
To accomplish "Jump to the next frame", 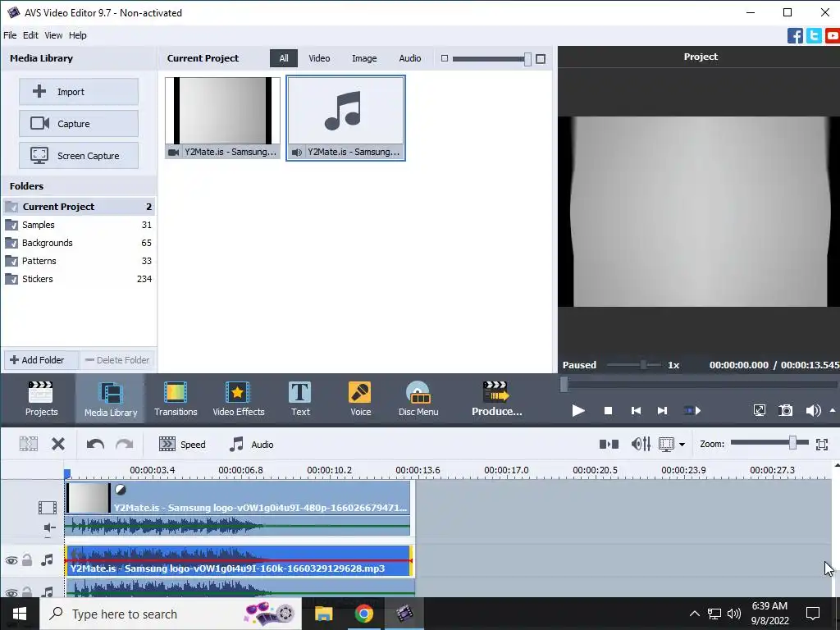I will 662,411.
